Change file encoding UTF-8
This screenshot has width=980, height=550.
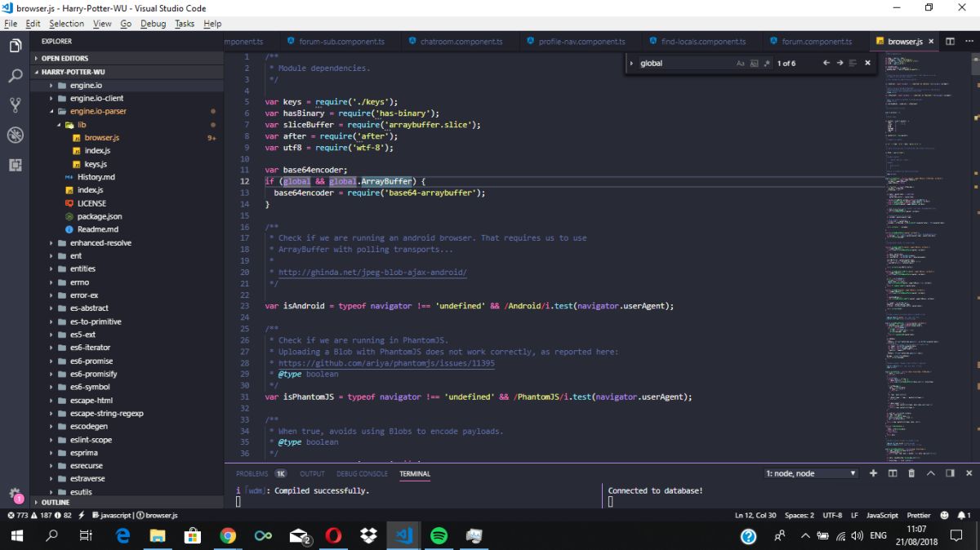pos(832,516)
